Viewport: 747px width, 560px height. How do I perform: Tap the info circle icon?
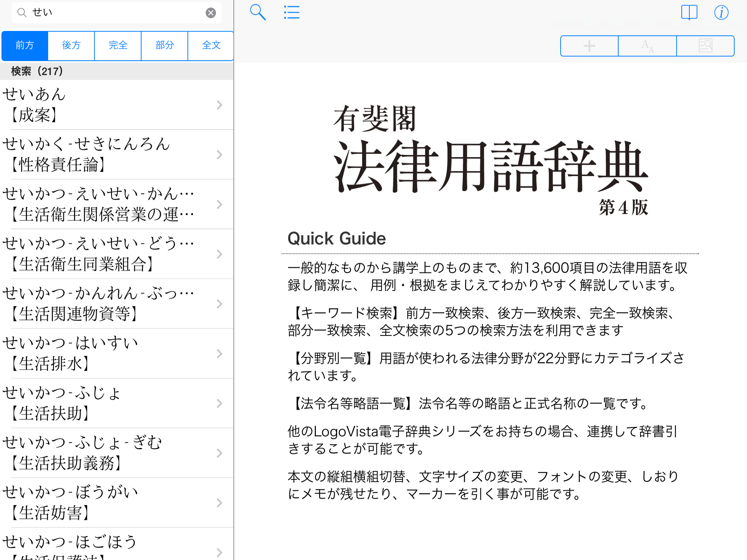click(721, 12)
